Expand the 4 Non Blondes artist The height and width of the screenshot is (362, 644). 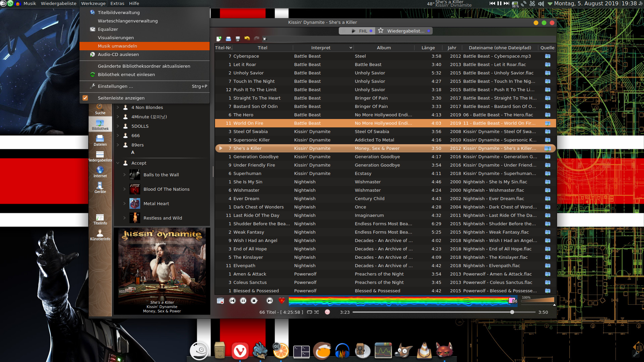click(x=118, y=108)
